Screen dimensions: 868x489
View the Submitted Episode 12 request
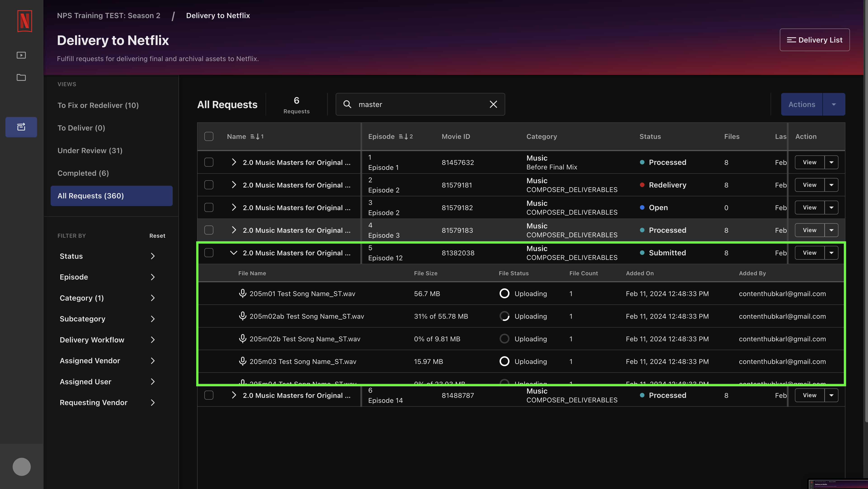click(809, 253)
